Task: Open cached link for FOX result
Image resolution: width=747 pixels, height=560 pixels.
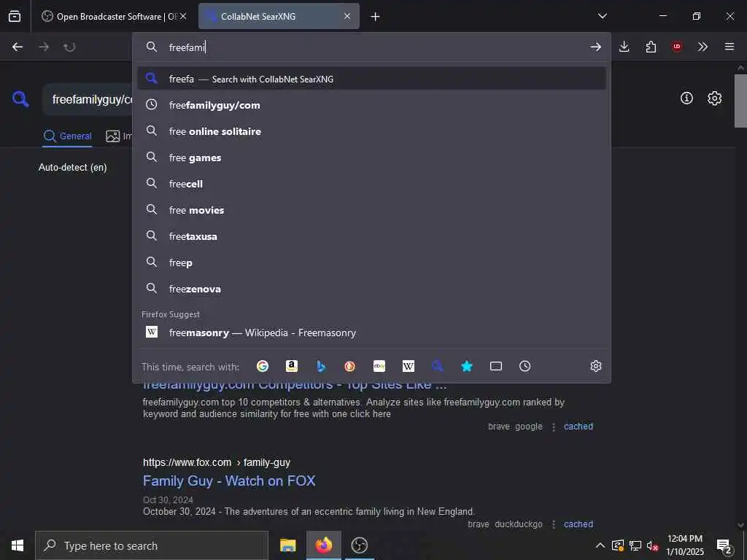Action: 578,524
